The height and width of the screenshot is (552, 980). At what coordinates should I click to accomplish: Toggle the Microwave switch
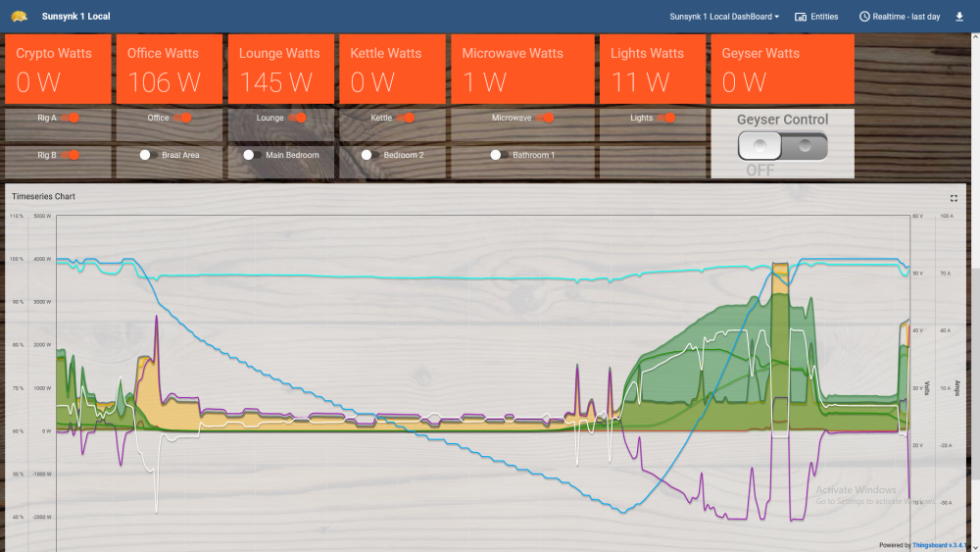[546, 118]
